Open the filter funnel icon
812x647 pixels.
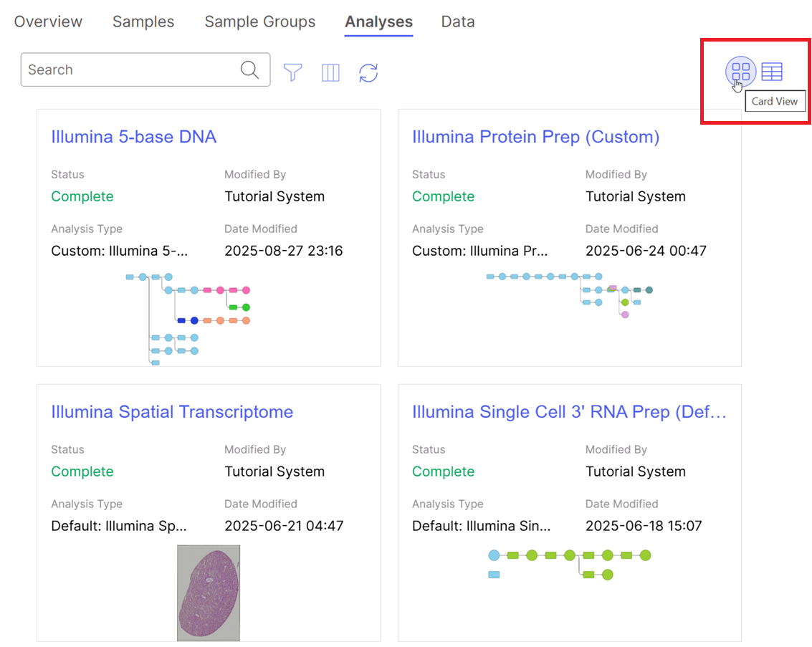[x=292, y=72]
